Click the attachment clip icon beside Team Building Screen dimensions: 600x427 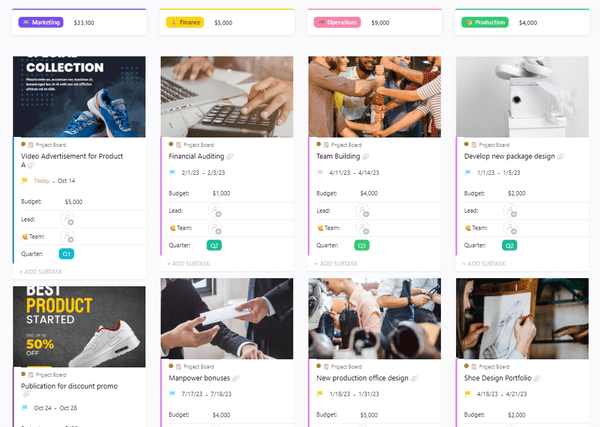tap(366, 156)
